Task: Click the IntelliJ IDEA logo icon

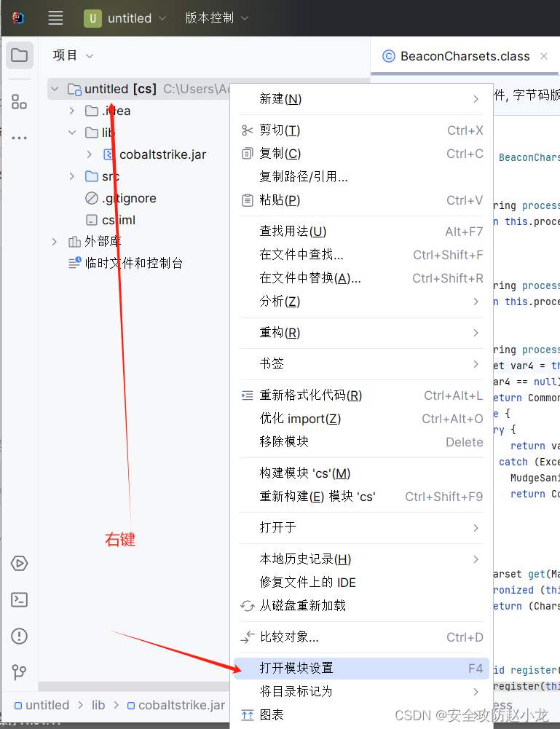Action: pos(18,18)
